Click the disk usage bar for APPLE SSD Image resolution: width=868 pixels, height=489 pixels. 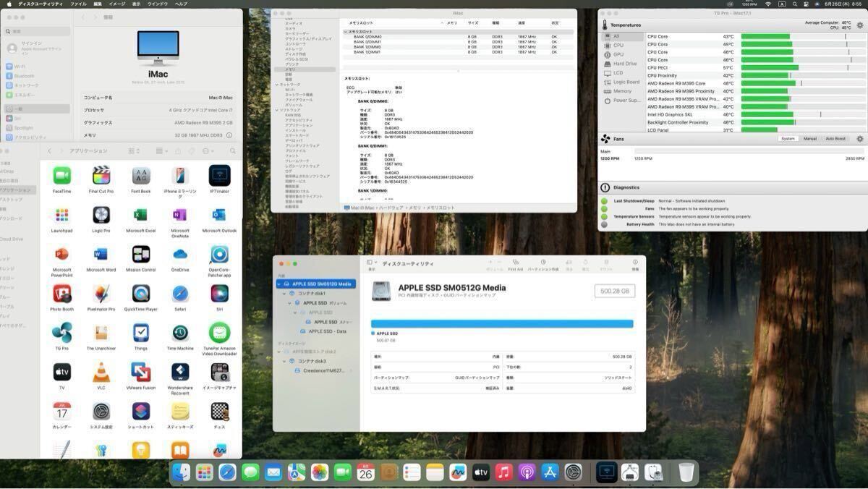pos(502,324)
